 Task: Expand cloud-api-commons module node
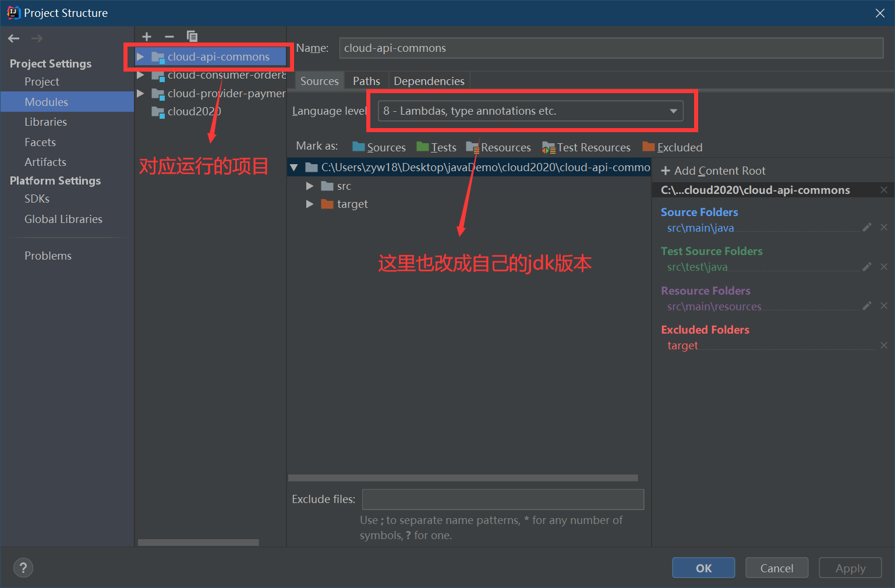click(x=140, y=56)
